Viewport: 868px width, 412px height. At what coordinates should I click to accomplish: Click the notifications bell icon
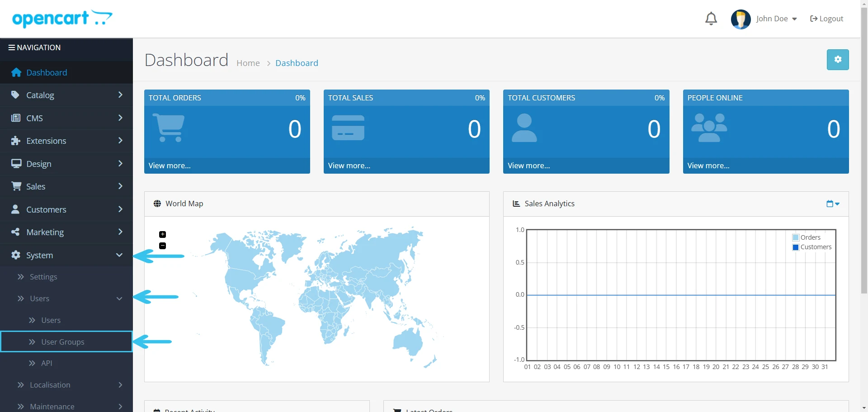(x=711, y=19)
